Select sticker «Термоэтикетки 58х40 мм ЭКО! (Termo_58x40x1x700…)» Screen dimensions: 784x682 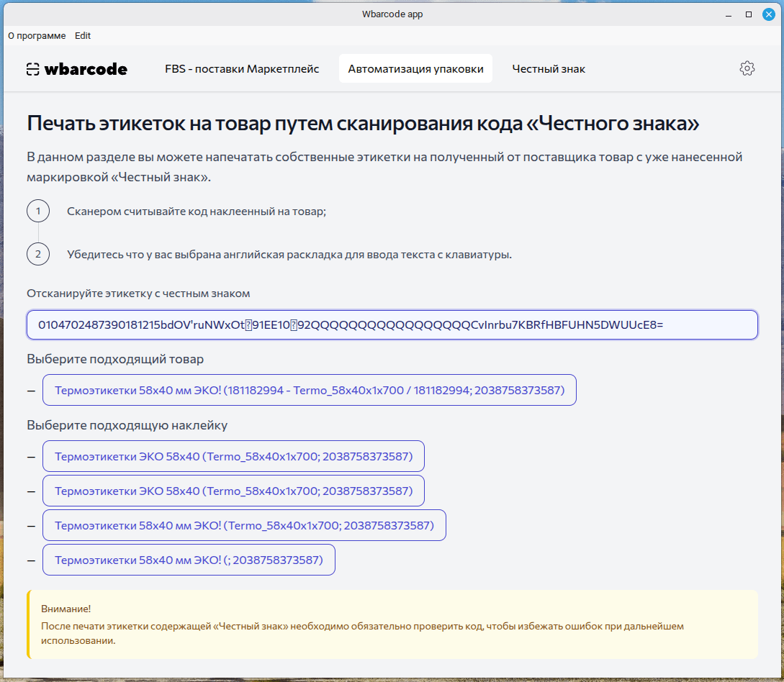click(245, 525)
